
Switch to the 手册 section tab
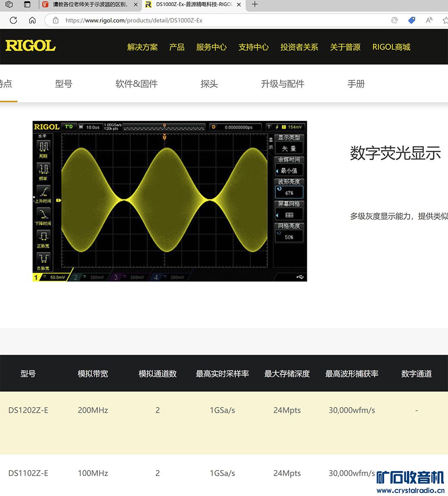click(x=356, y=84)
